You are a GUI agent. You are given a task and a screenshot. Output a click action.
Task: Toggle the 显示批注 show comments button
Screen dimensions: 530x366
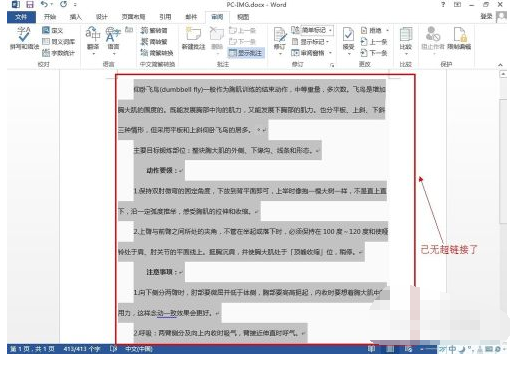pos(246,53)
